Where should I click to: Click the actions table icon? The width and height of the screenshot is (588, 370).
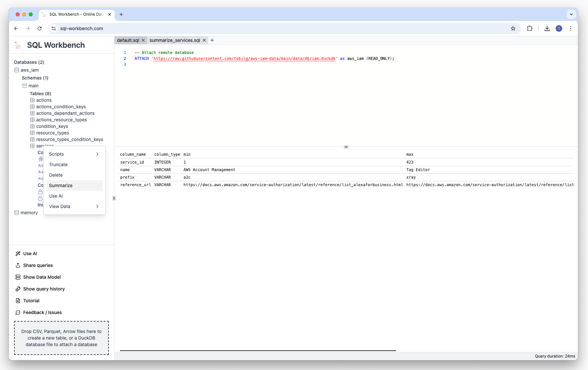tap(32, 100)
